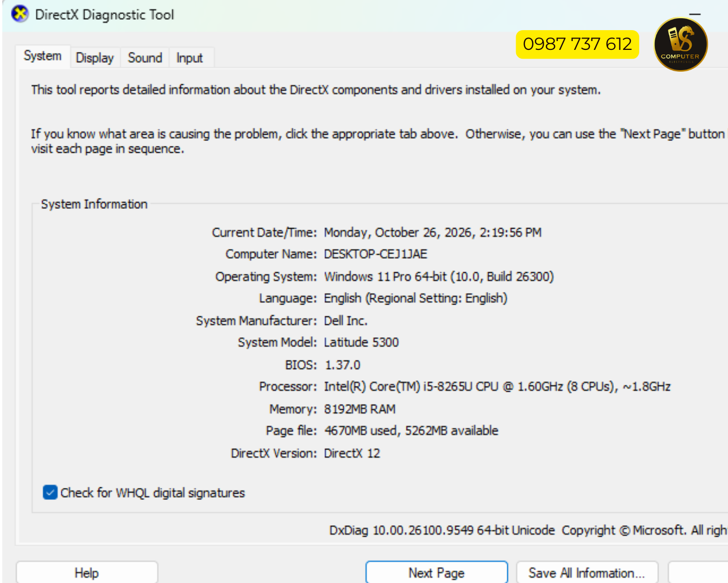Click the Current Date/Time label
This screenshot has height=583, width=728.
coord(264,232)
